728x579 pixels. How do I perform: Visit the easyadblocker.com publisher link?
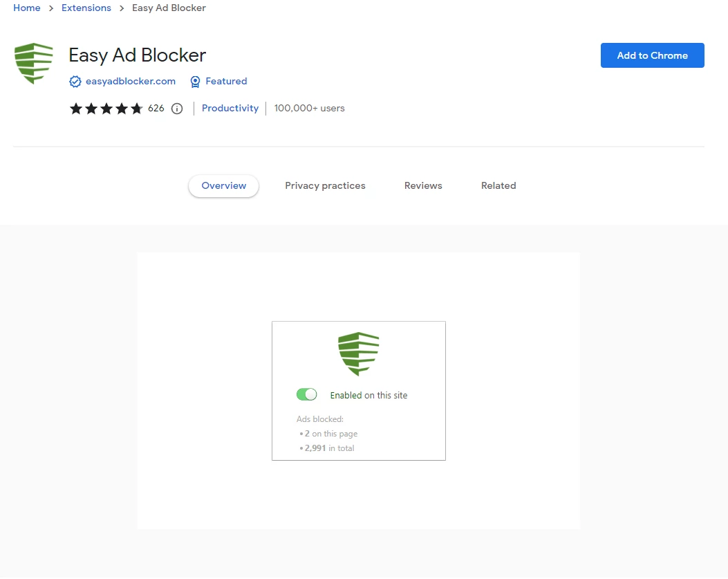(x=131, y=82)
